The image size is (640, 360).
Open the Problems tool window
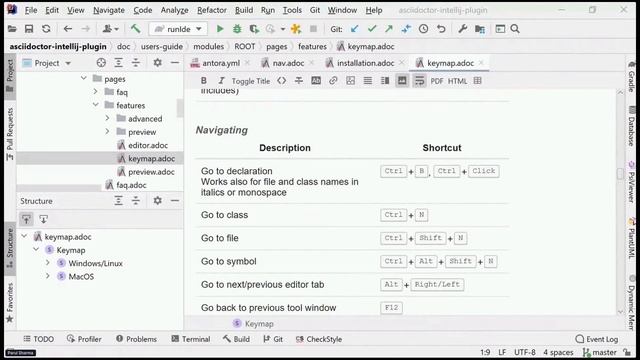click(136, 339)
